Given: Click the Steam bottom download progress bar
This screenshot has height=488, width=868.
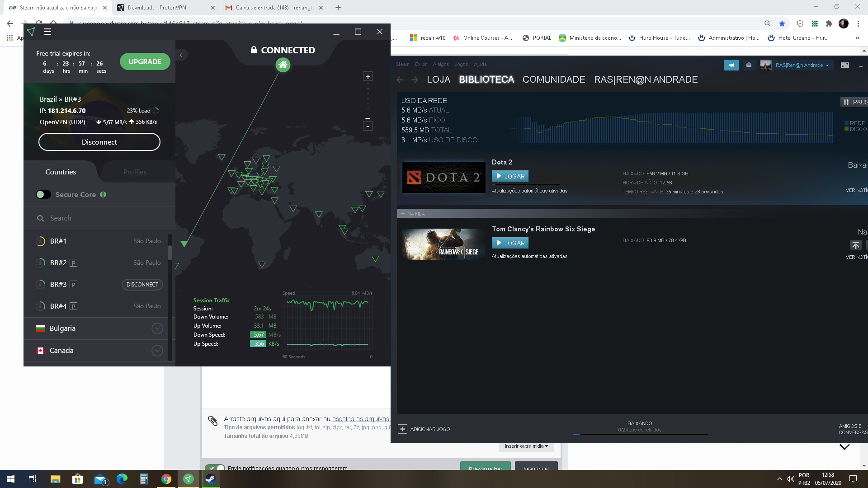Looking at the screenshot, I should 640,434.
